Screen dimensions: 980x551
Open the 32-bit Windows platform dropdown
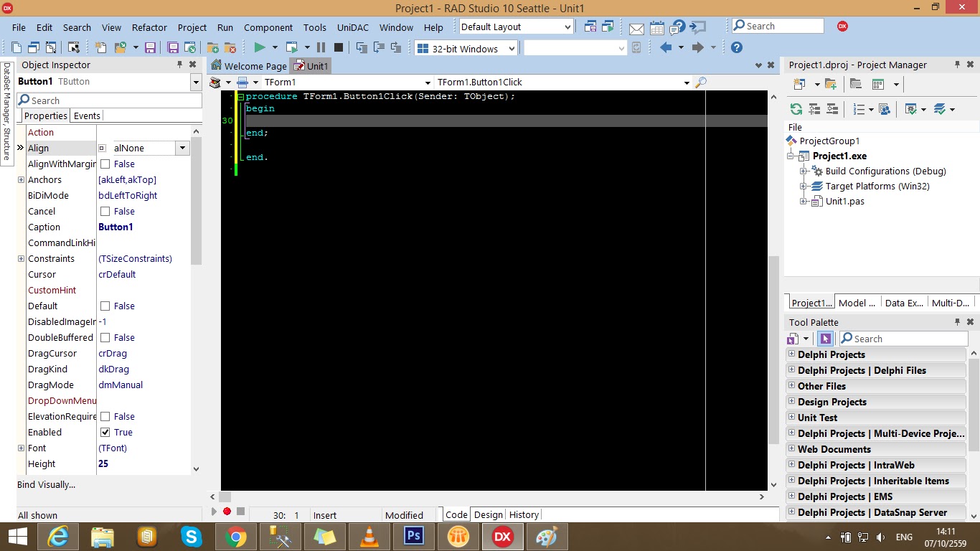point(512,49)
